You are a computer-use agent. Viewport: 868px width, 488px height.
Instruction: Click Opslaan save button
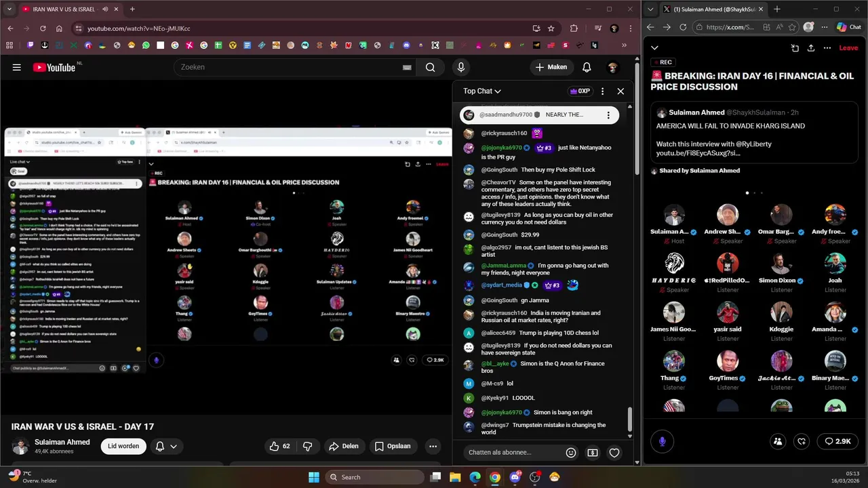[x=393, y=446]
